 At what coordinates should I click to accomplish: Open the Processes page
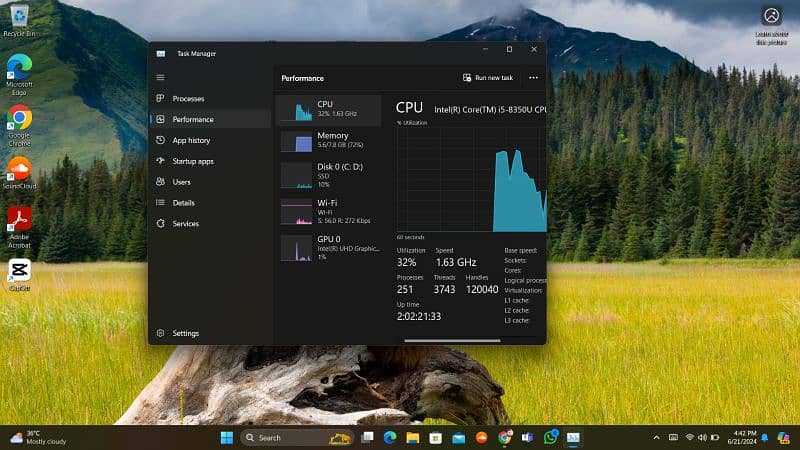tap(187, 99)
